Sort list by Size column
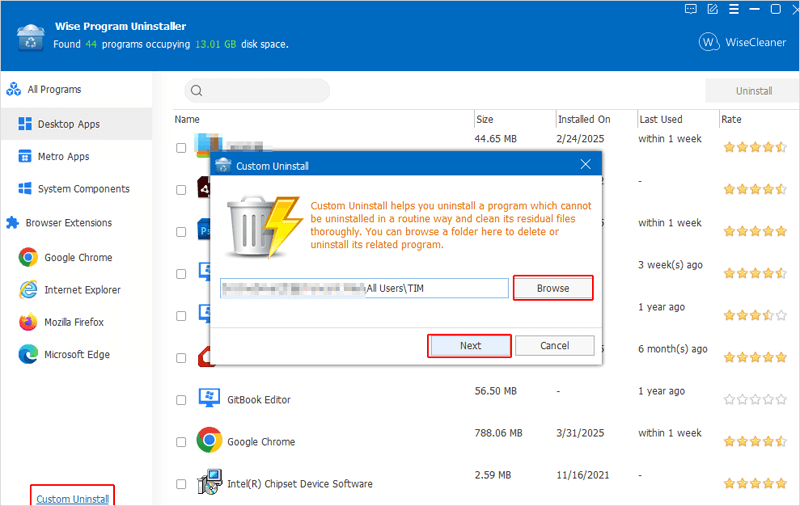This screenshot has width=800, height=506. pos(485,119)
